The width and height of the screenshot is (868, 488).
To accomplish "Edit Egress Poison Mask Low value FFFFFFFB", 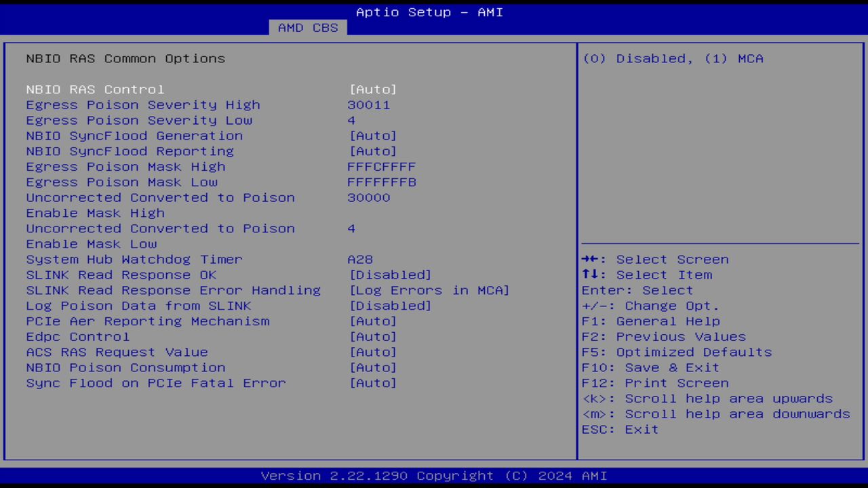I will point(382,182).
